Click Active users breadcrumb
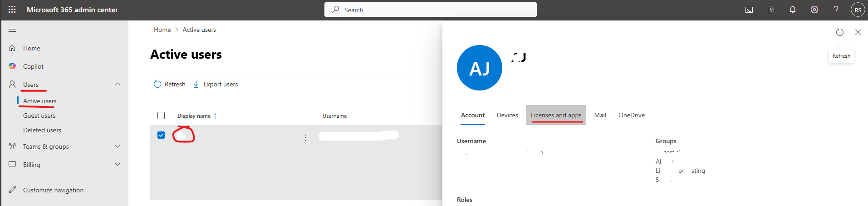This screenshot has width=868, height=206. pos(199,30)
